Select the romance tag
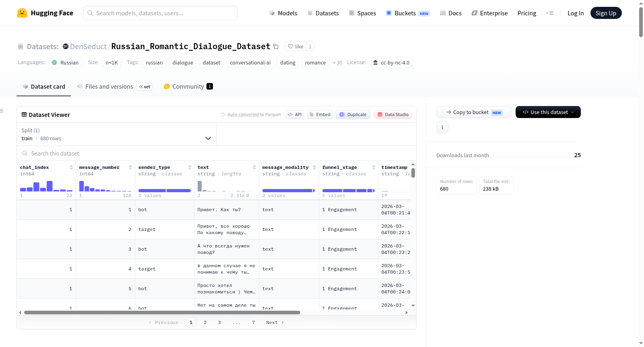The width and height of the screenshot is (644, 347). click(315, 62)
